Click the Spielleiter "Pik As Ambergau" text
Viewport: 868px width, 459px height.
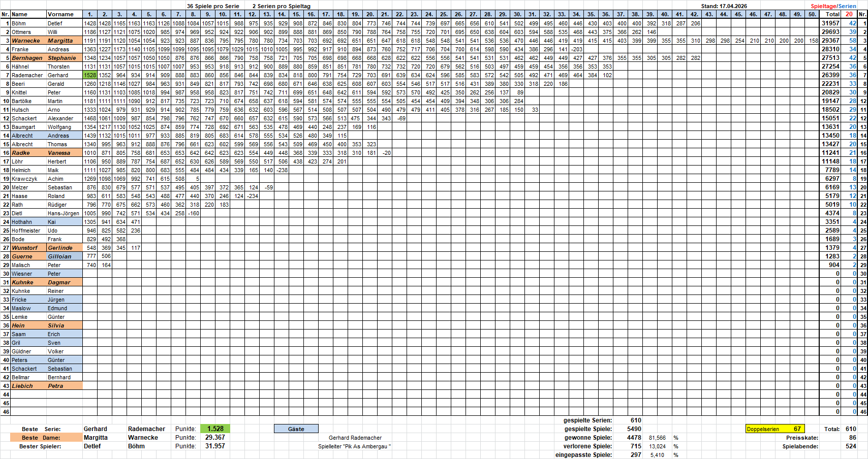pyautogui.click(x=355, y=446)
